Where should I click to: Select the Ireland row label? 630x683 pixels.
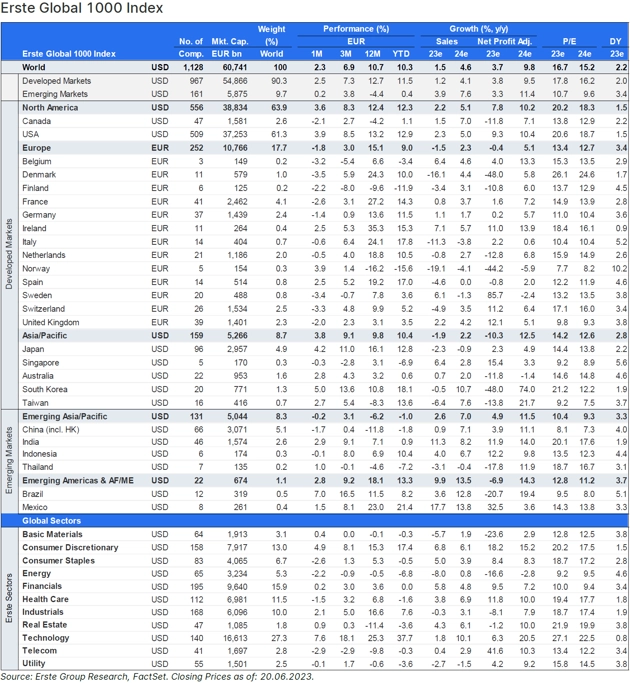(x=34, y=228)
